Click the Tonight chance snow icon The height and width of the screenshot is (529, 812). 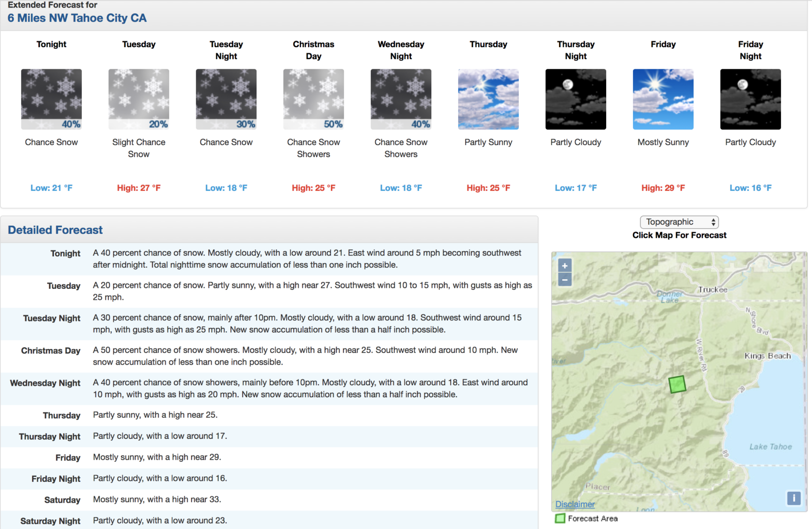(x=51, y=99)
